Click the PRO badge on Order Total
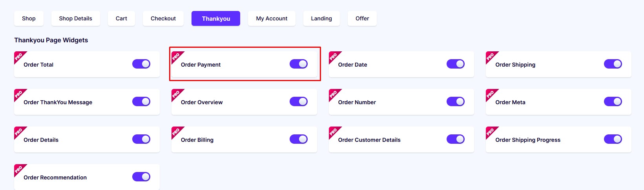 click(19, 56)
